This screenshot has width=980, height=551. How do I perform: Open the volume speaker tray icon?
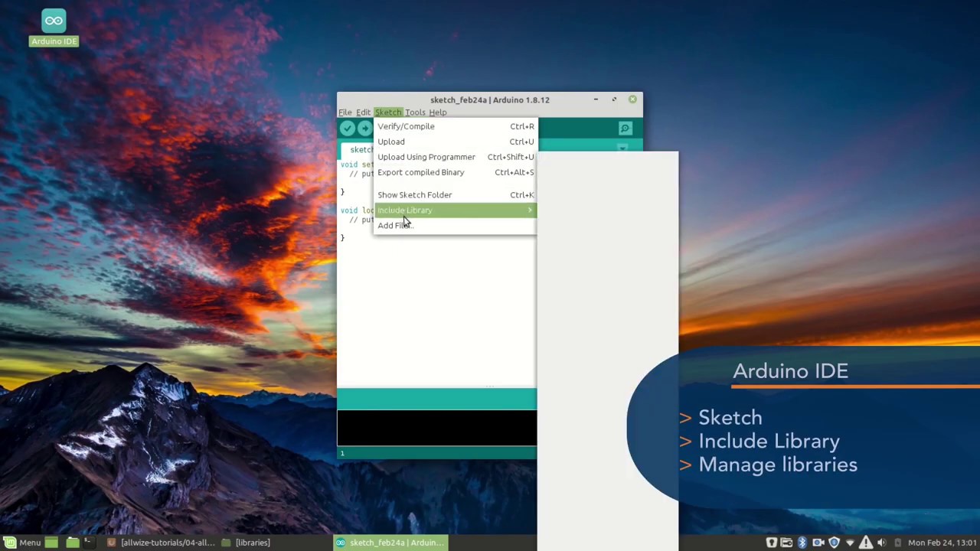881,543
